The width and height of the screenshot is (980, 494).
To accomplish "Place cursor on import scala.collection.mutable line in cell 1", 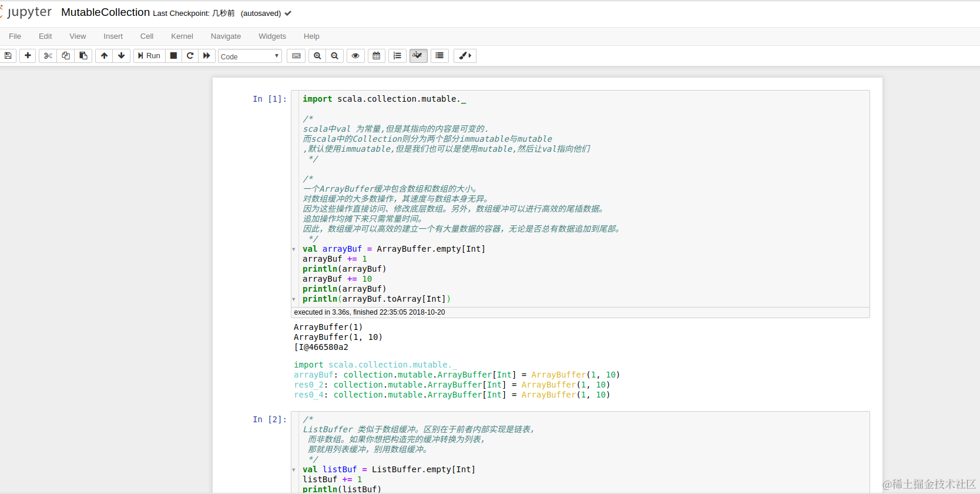I will point(384,99).
